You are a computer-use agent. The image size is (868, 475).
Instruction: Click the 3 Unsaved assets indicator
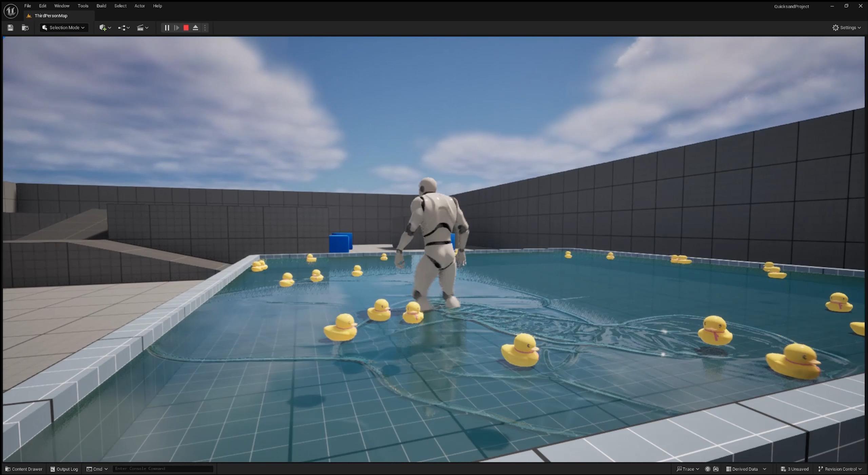pos(795,469)
